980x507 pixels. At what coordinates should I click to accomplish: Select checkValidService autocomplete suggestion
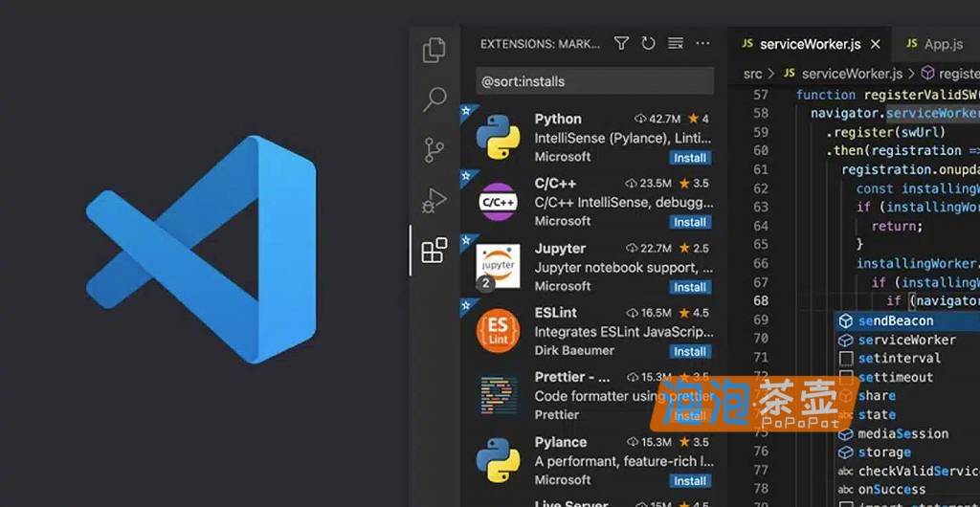pos(907,471)
